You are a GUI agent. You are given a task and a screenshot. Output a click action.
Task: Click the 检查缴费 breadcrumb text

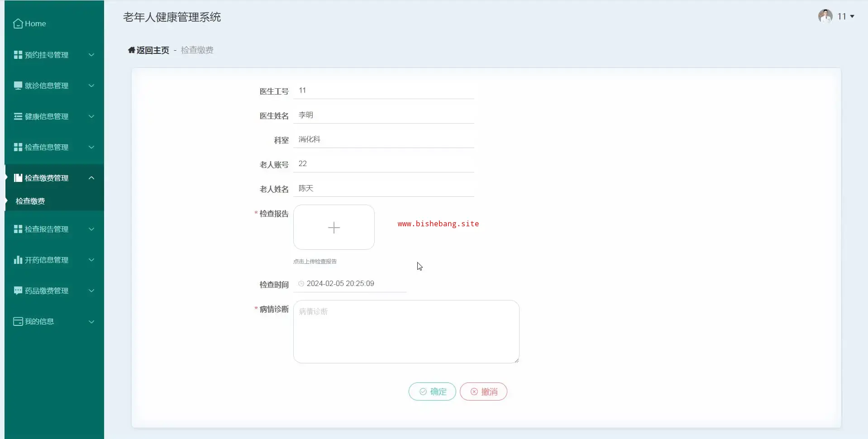click(x=197, y=50)
